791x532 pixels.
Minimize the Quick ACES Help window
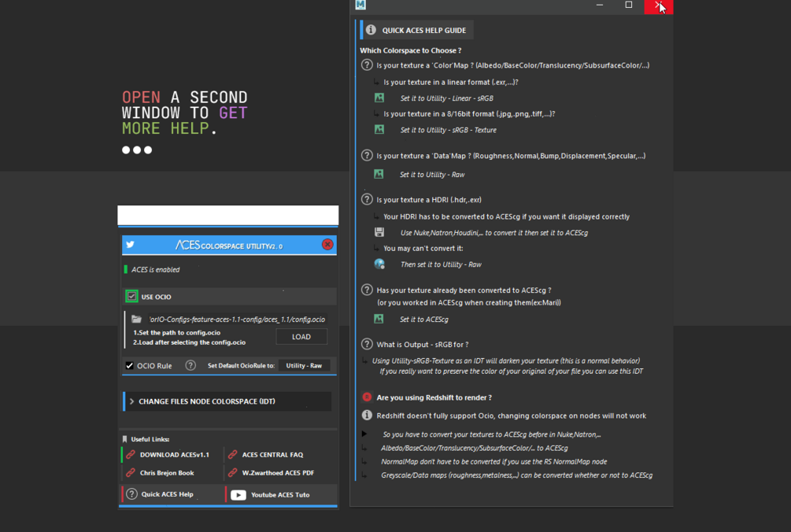pyautogui.click(x=599, y=5)
